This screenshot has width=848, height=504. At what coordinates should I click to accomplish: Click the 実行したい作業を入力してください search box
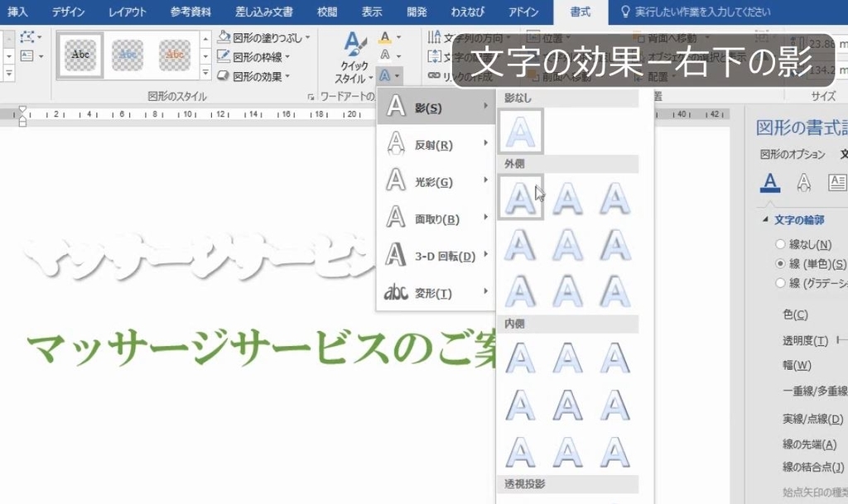[702, 12]
